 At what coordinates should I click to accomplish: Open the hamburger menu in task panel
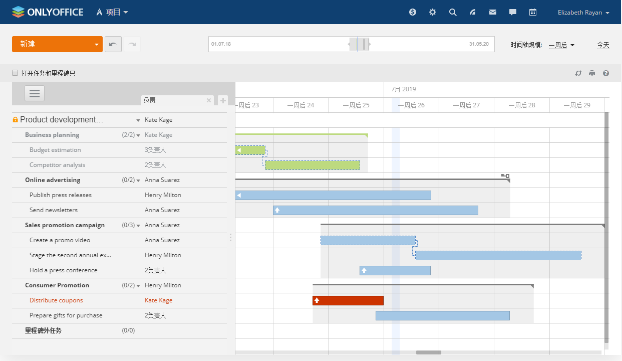click(35, 93)
